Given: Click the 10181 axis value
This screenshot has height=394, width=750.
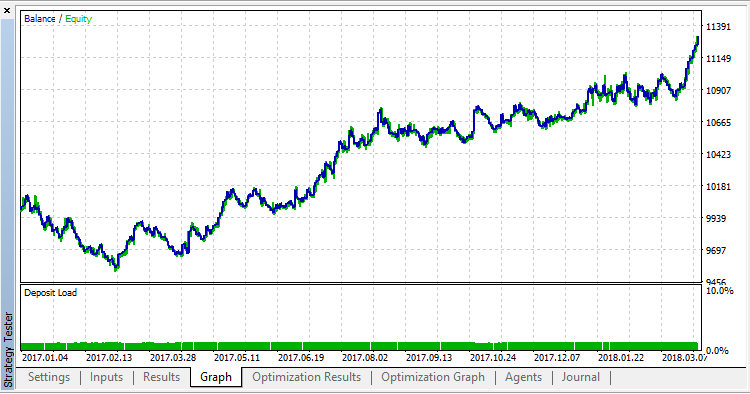Looking at the screenshot, I should 718,186.
